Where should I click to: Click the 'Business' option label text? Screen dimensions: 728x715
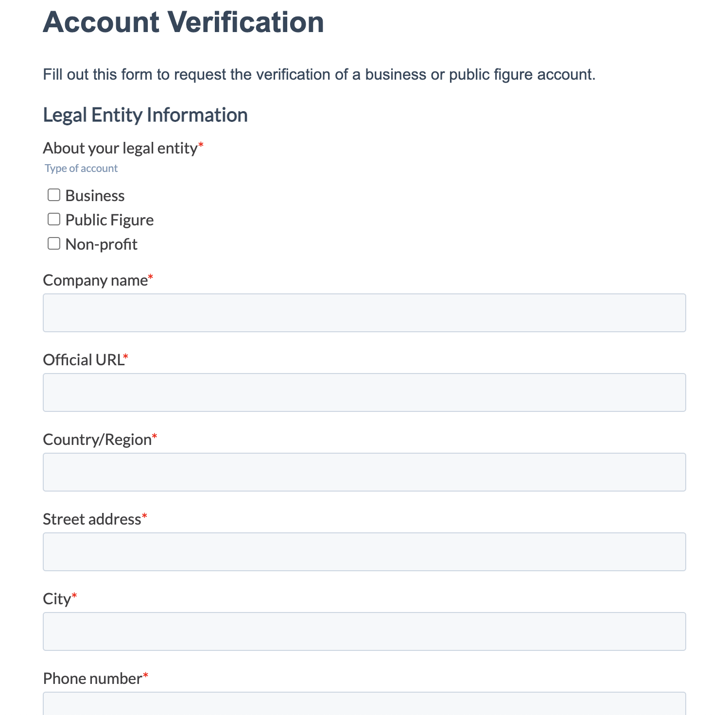point(95,196)
